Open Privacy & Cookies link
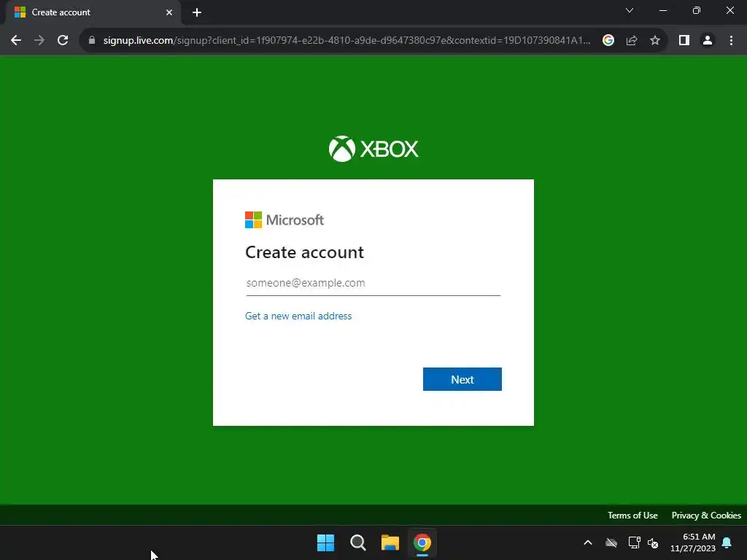This screenshot has height=560, width=747. (x=706, y=516)
